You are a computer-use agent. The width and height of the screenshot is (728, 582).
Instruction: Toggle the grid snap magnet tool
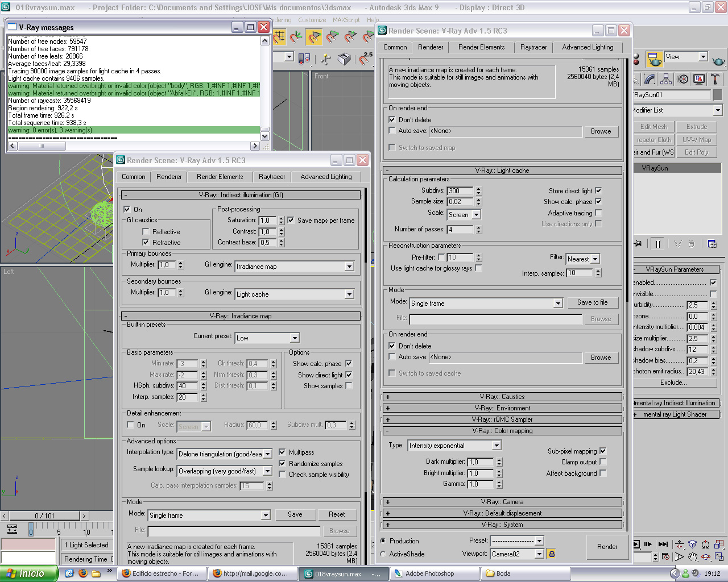279,38
